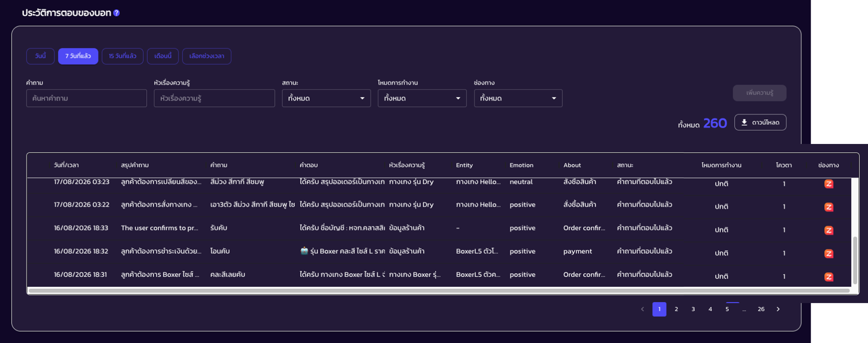The width and height of the screenshot is (868, 343).
Task: Go to pagination page 4
Action: 710,309
